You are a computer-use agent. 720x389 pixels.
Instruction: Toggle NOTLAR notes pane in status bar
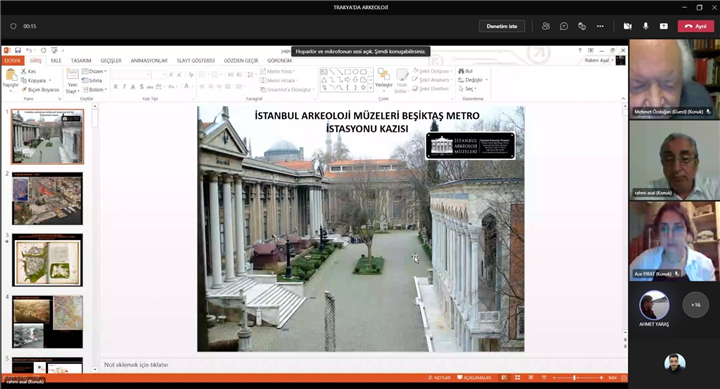439,378
